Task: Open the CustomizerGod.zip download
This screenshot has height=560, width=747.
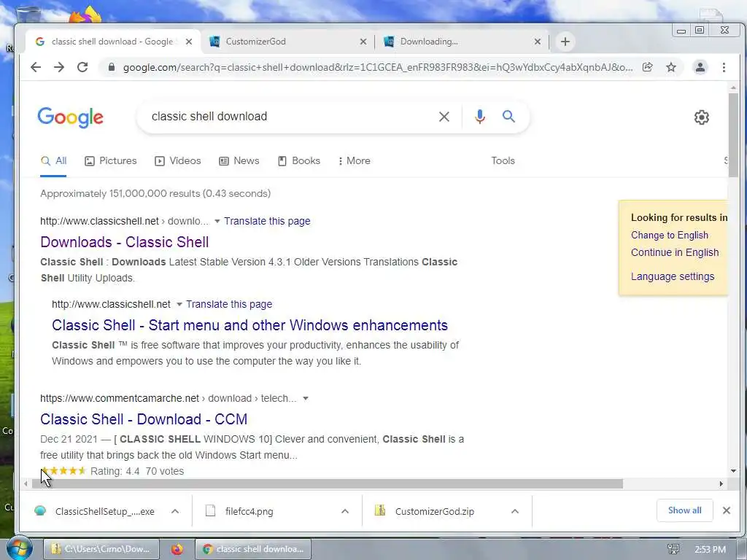Action: [424, 511]
